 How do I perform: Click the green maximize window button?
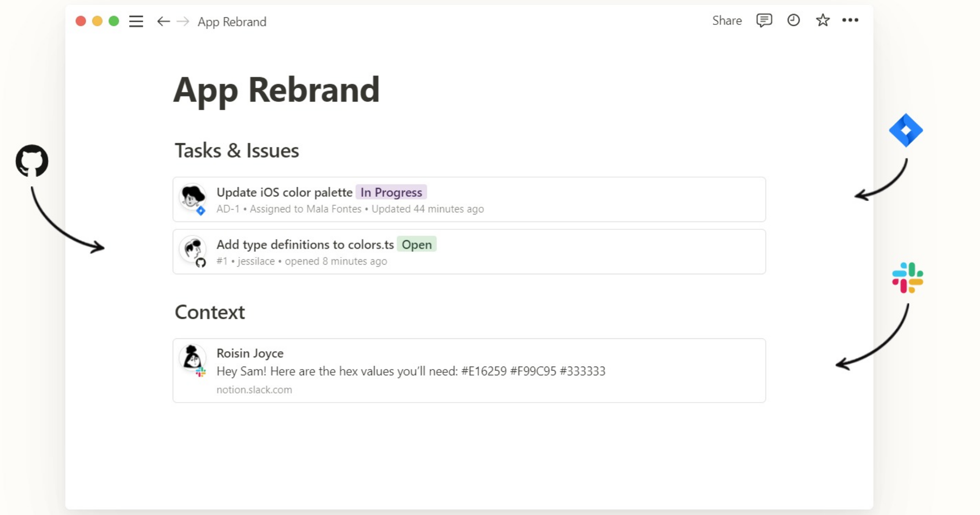(114, 21)
